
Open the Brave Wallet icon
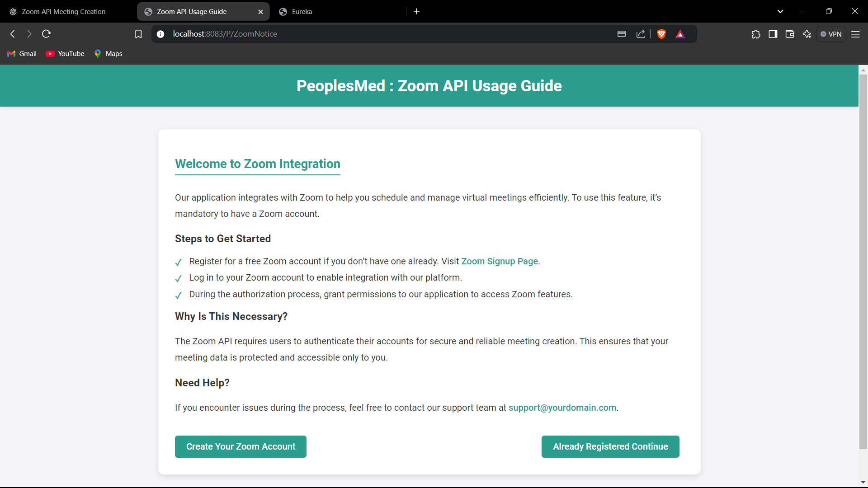(790, 34)
